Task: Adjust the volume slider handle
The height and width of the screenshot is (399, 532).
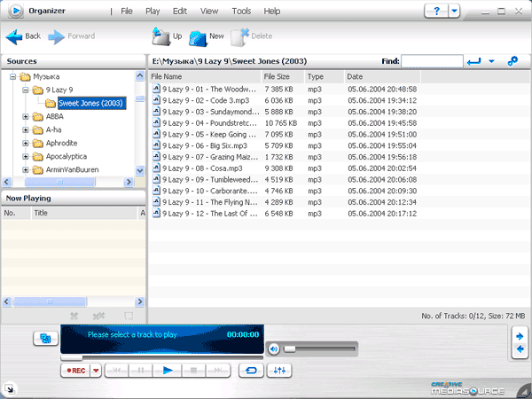Action: pyautogui.click(x=289, y=348)
